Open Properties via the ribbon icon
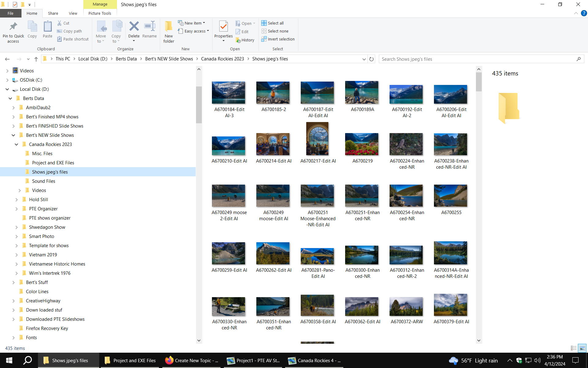Image resolution: width=588 pixels, height=368 pixels. [x=223, y=27]
